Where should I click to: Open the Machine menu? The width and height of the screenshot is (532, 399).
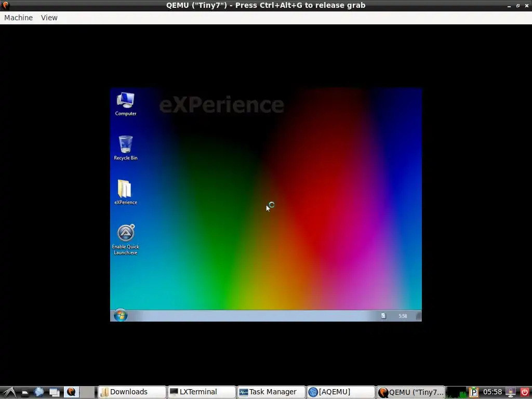pyautogui.click(x=19, y=18)
